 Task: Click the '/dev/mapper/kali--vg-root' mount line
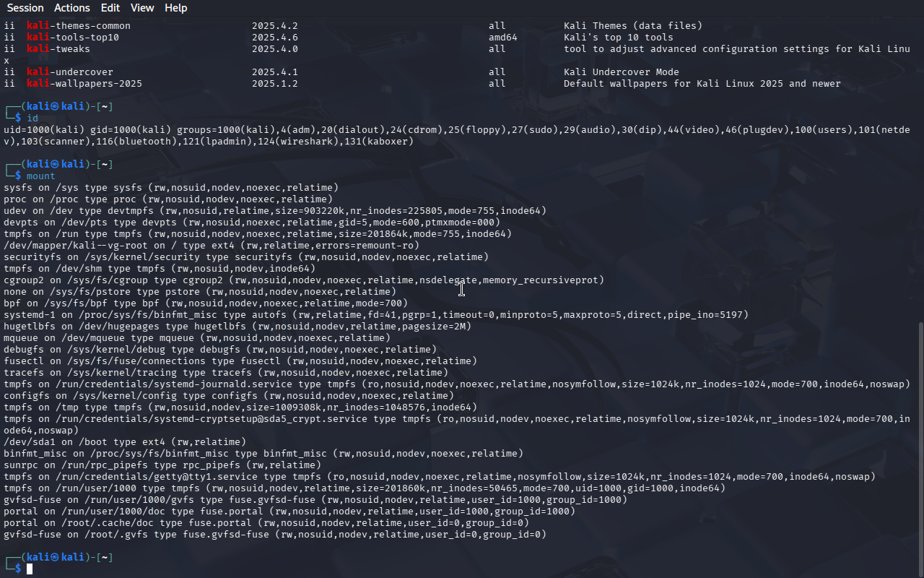click(x=211, y=246)
